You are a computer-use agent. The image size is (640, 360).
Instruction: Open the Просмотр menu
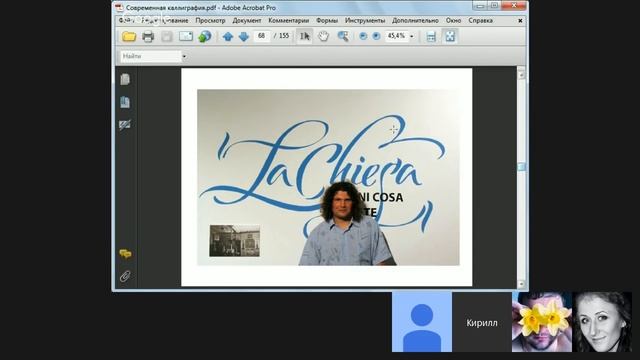pyautogui.click(x=210, y=20)
